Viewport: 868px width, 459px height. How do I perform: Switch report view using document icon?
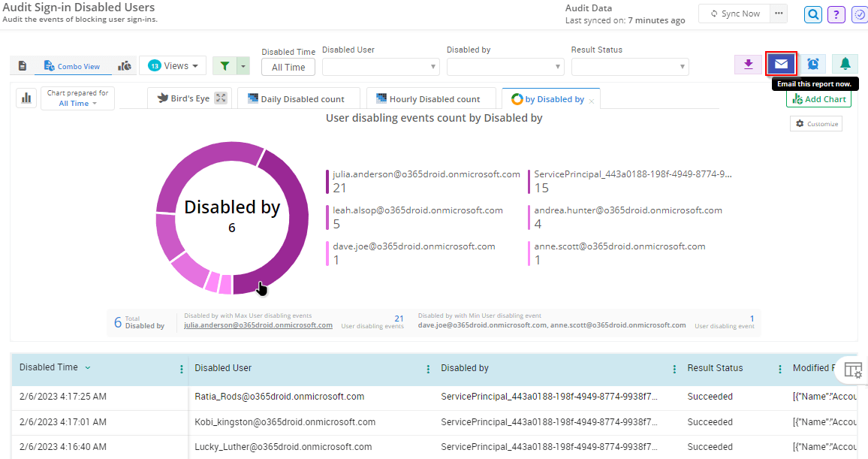[x=21, y=65]
